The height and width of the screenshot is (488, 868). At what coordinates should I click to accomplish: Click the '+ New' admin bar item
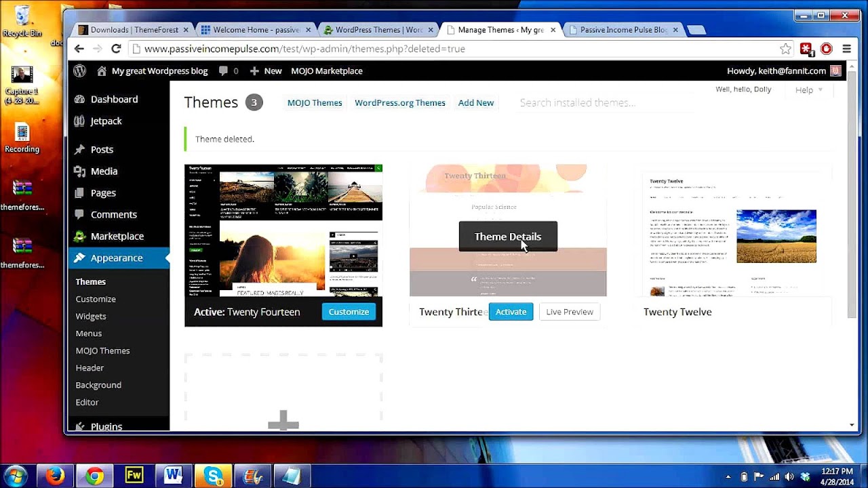(x=266, y=70)
